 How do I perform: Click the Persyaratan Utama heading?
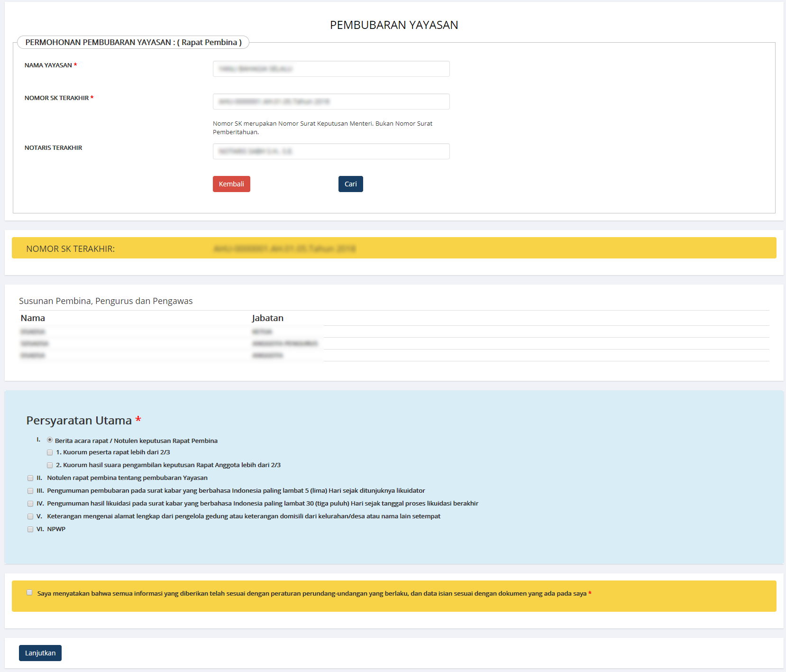pyautogui.click(x=79, y=421)
